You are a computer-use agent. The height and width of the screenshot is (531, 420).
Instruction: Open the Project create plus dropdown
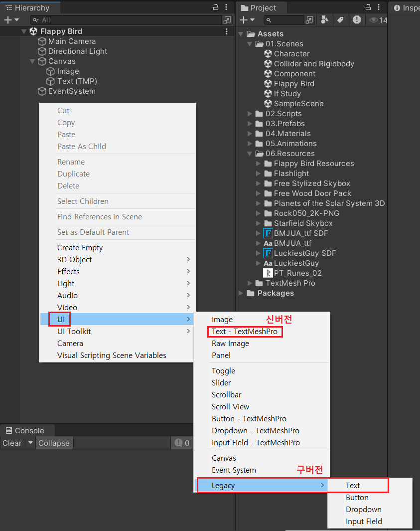[247, 20]
